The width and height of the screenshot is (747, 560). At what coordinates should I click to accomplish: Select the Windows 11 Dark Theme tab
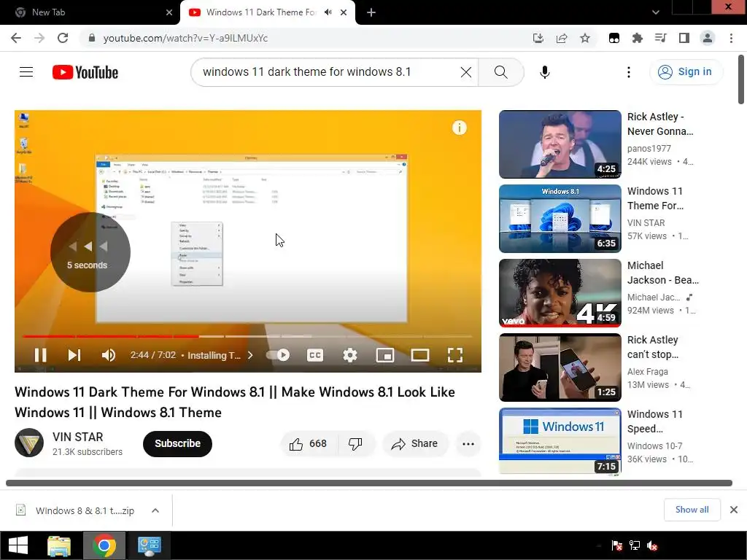(x=262, y=12)
